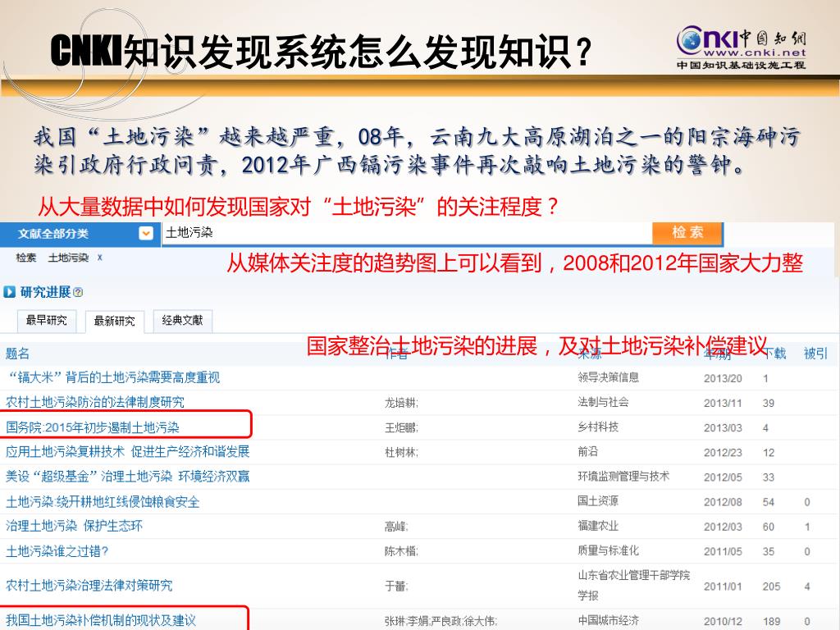Open article 土地污染:绕开耕地红线侵蚀粮食安全
Image resolution: width=840 pixels, height=630 pixels.
(103, 502)
